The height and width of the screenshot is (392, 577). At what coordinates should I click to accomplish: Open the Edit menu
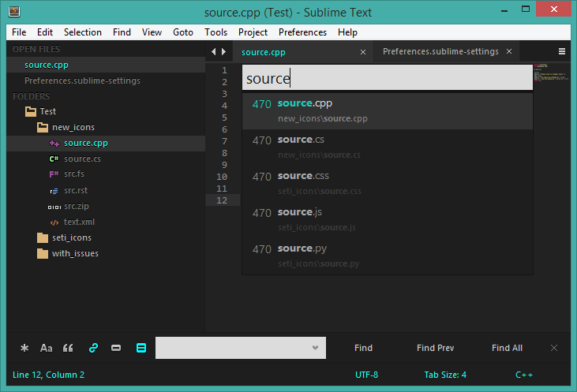click(45, 32)
